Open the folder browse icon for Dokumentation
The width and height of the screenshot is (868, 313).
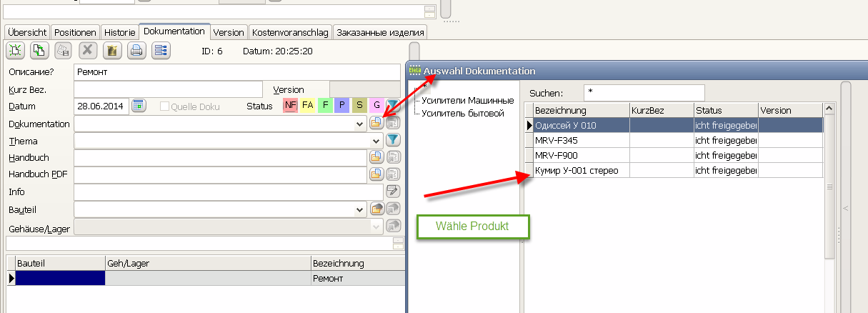click(376, 123)
